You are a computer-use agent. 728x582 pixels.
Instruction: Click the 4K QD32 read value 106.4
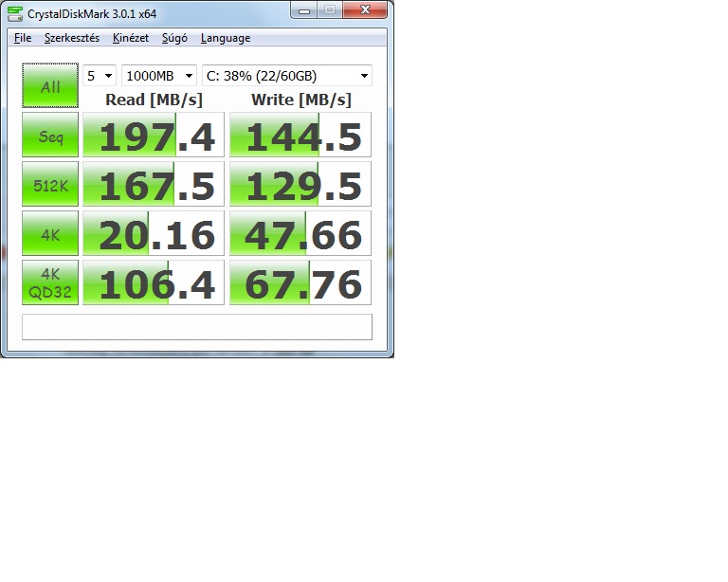(x=154, y=282)
